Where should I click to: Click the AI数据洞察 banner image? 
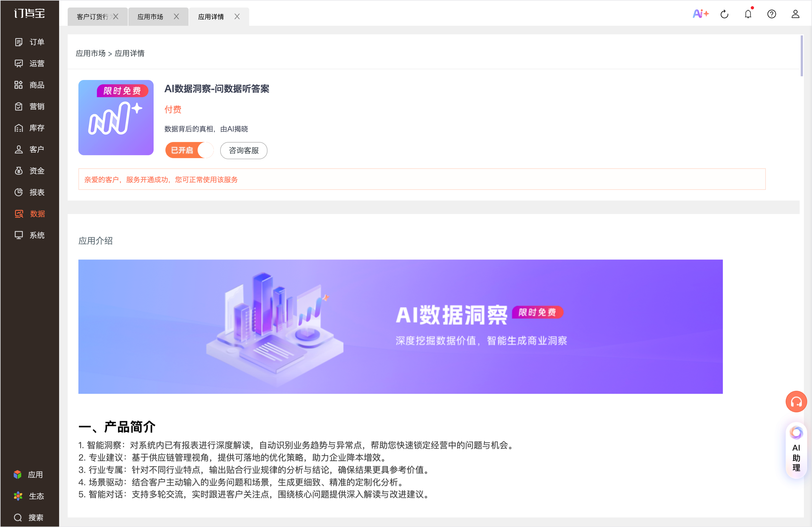point(400,326)
